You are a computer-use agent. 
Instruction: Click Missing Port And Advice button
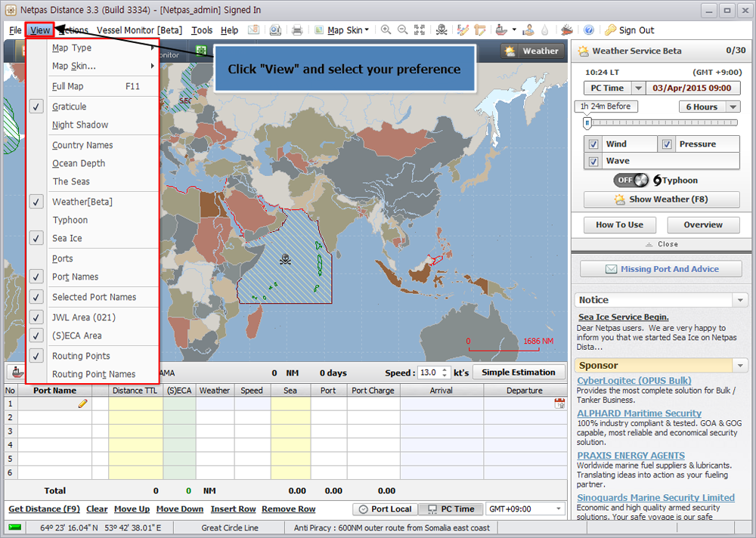661,269
